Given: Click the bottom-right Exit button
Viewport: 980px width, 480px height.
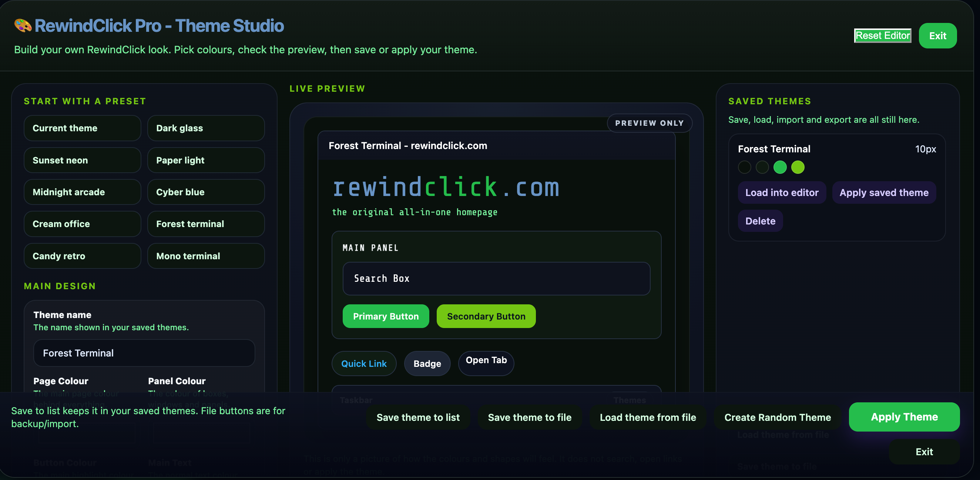Looking at the screenshot, I should click(924, 452).
